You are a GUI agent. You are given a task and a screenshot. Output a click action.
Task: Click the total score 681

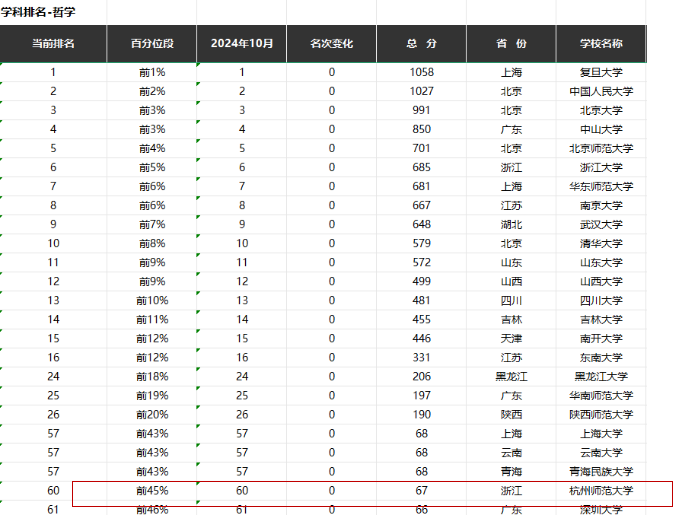[421, 186]
